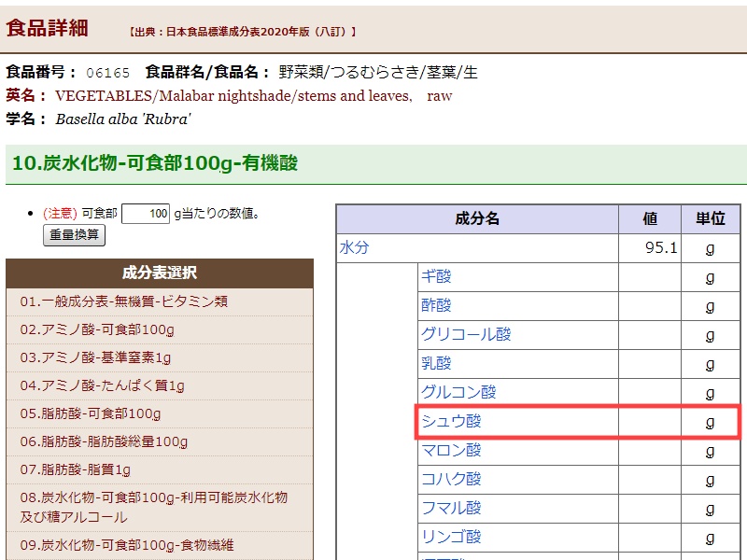Click the 重量換算 button

click(75, 235)
